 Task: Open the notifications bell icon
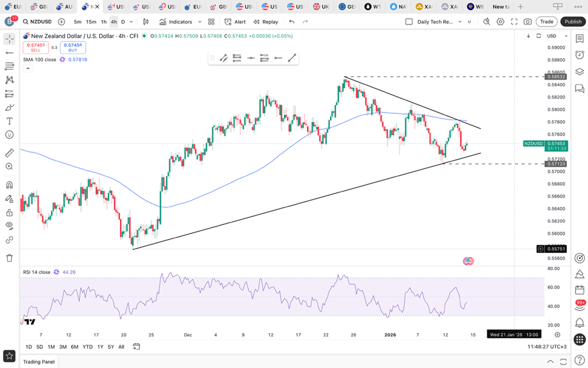pos(580,323)
